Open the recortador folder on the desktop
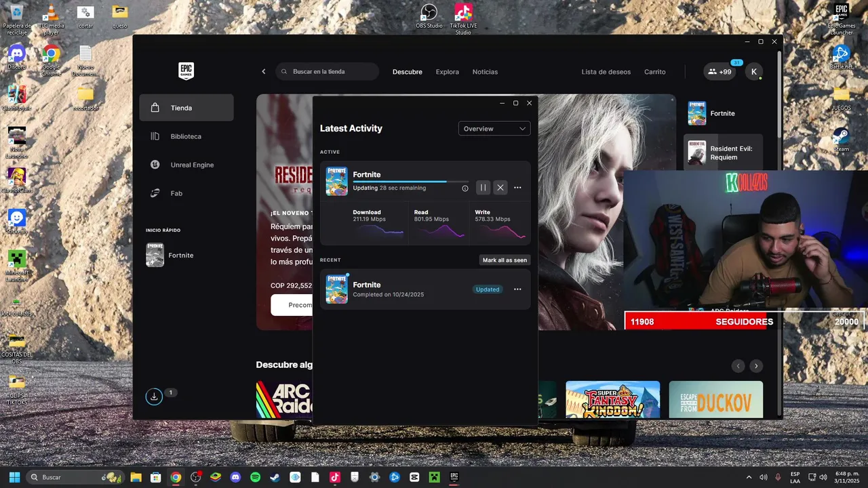868x488 pixels. point(85,98)
